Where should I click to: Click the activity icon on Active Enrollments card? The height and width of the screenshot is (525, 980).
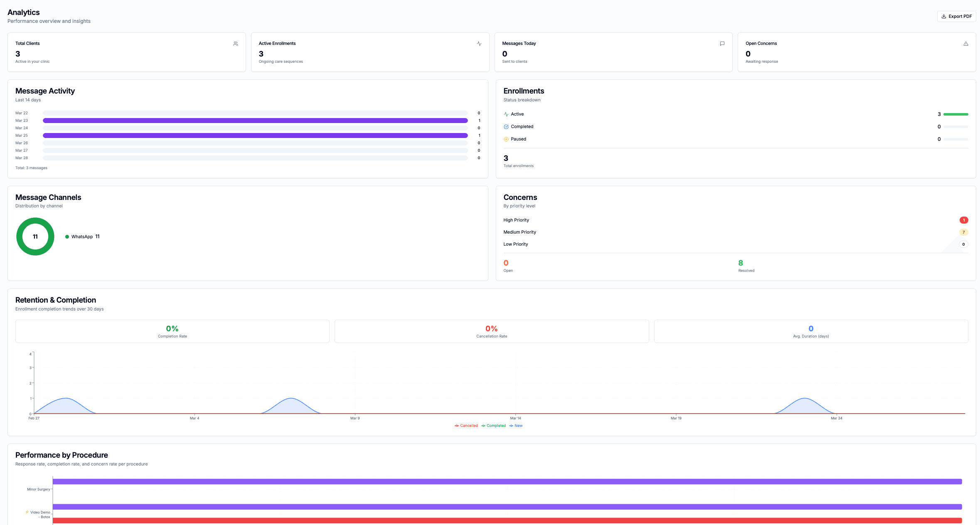[479, 44]
